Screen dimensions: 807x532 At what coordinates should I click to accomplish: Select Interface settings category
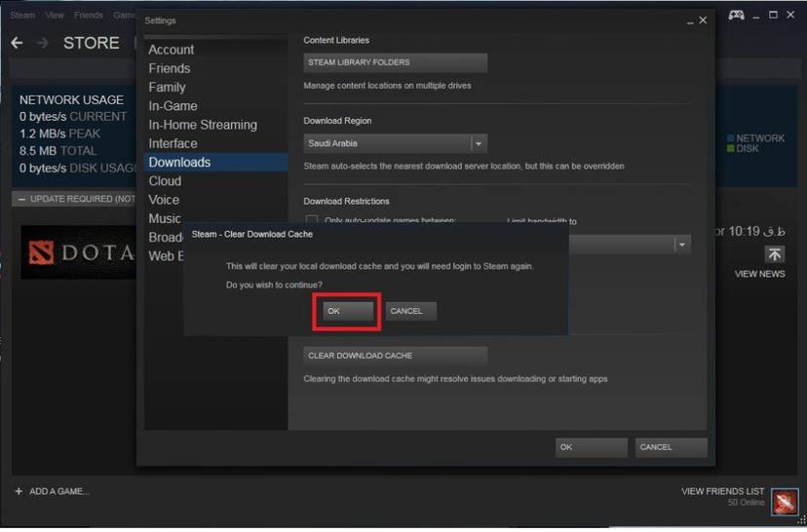(x=173, y=144)
